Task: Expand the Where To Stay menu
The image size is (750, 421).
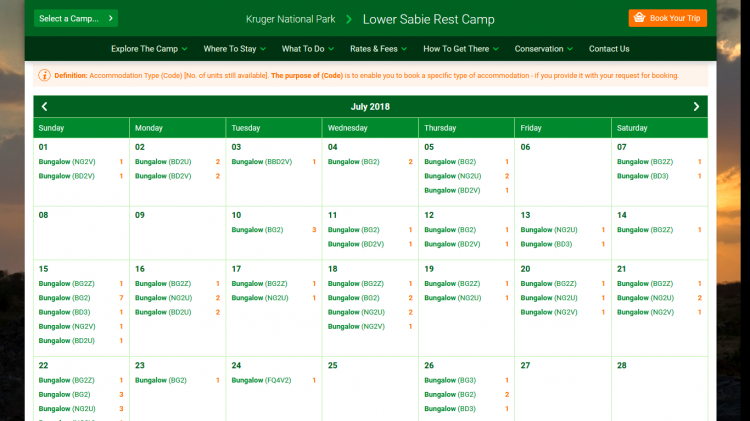Action: 234,49
